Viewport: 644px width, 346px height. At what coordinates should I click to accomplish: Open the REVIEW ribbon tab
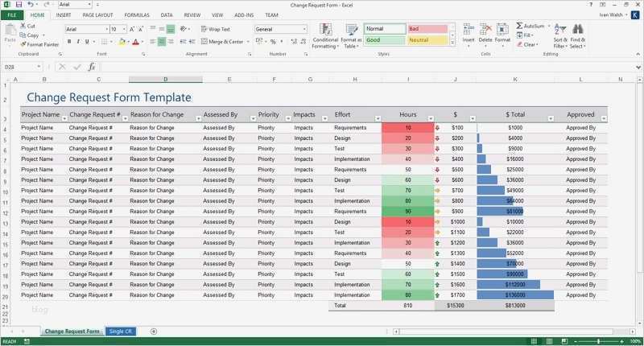192,15
